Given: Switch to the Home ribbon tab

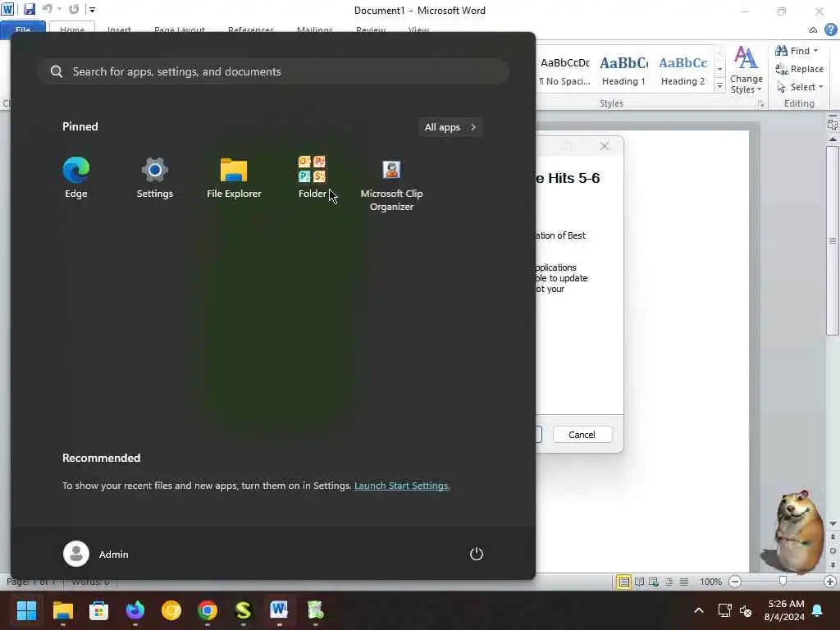Looking at the screenshot, I should coord(72,30).
